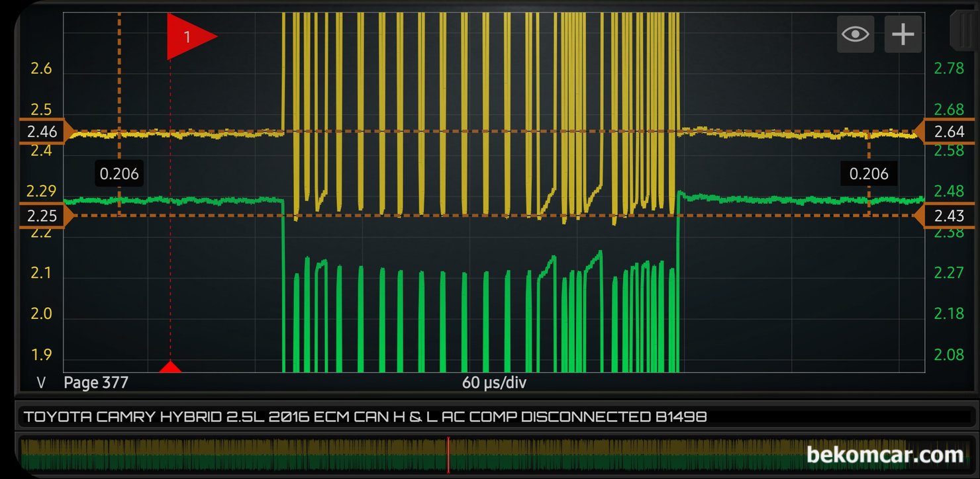Click the plus add button
980x479 pixels.
click(x=903, y=34)
